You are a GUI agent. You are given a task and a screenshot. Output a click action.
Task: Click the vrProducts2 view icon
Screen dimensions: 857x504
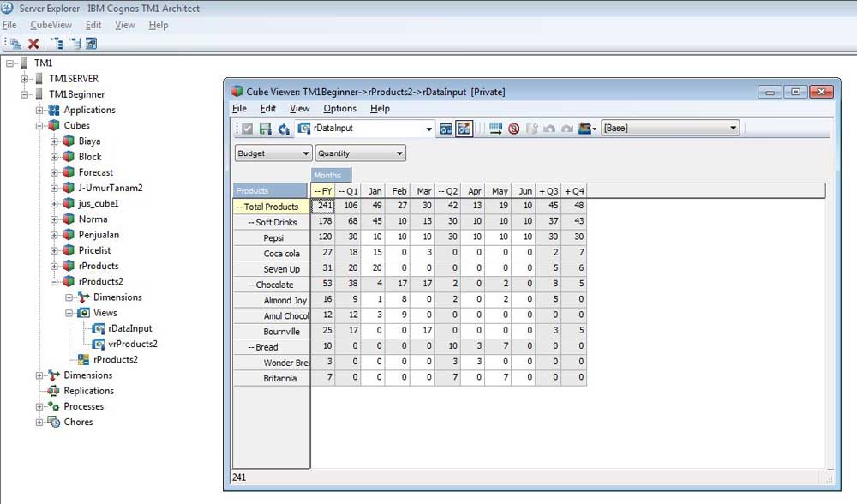pos(99,344)
